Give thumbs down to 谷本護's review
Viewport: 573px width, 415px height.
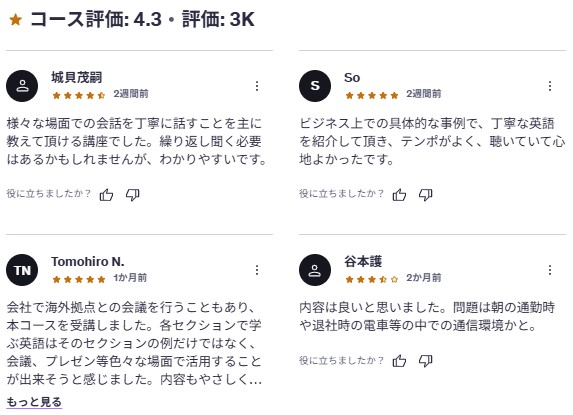(426, 361)
